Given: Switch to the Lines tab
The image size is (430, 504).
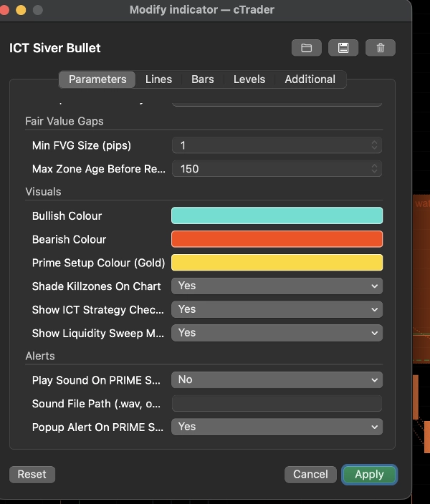Looking at the screenshot, I should click(158, 79).
